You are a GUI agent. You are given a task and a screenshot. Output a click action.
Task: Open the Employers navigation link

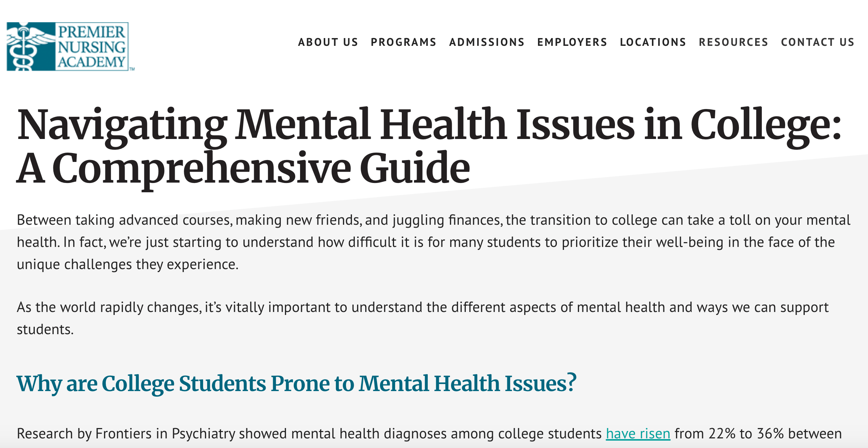point(572,42)
